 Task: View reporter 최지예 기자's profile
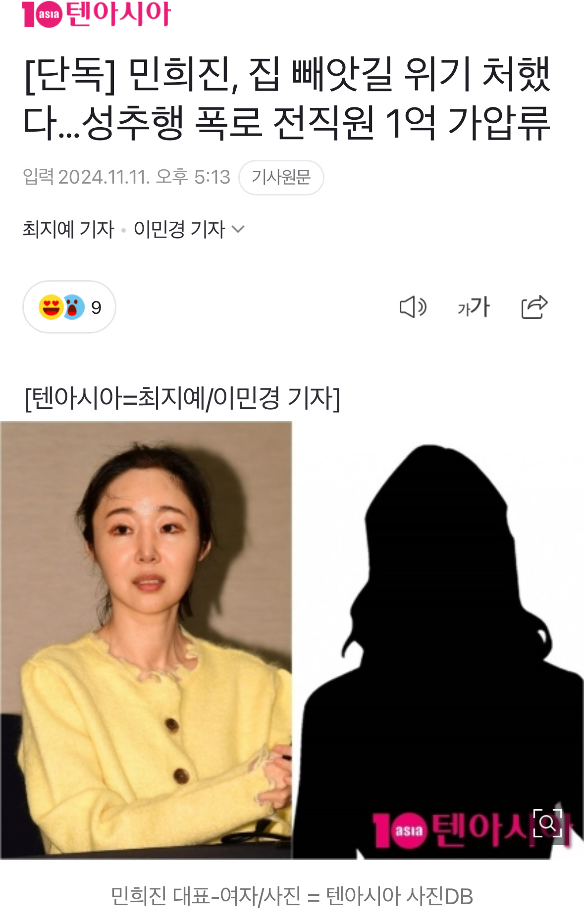[68, 229]
